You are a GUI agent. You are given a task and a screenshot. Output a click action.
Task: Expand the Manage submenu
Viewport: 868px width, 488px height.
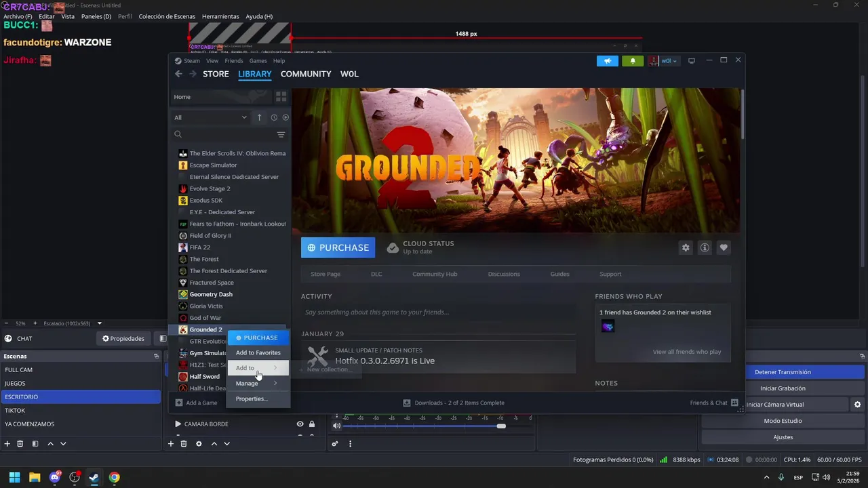click(258, 384)
